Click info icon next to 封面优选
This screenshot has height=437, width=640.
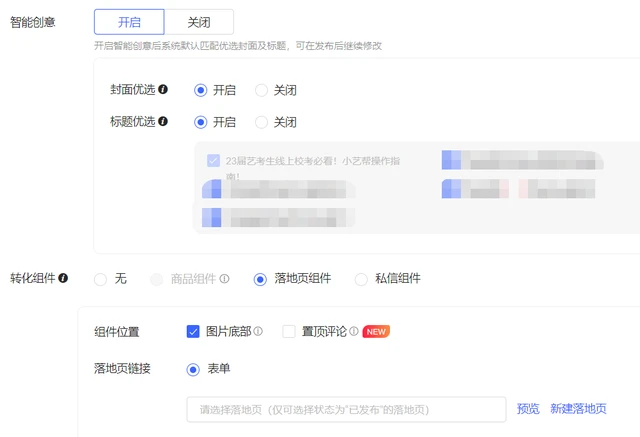(x=163, y=90)
